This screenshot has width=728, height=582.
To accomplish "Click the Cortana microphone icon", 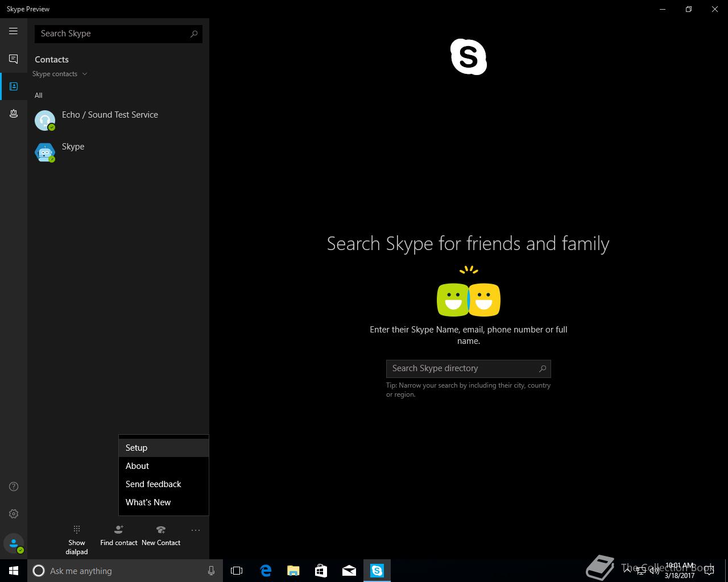I will tap(211, 571).
